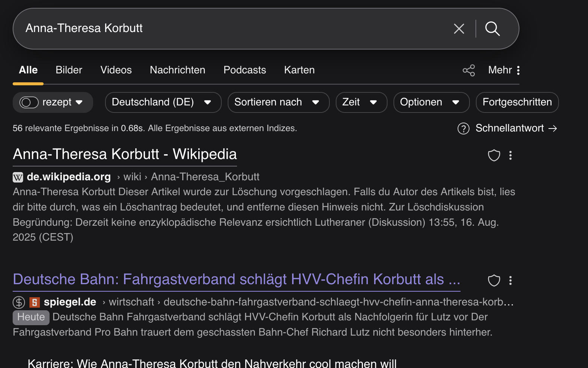
Task: Click the shield icon for the Wikipedia result
Action: [494, 155]
